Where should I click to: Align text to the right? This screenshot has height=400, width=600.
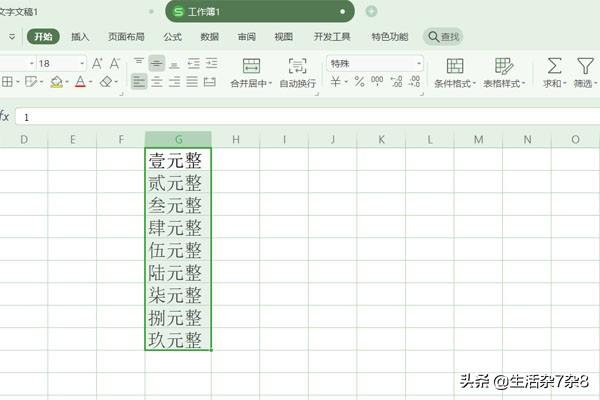(x=174, y=82)
